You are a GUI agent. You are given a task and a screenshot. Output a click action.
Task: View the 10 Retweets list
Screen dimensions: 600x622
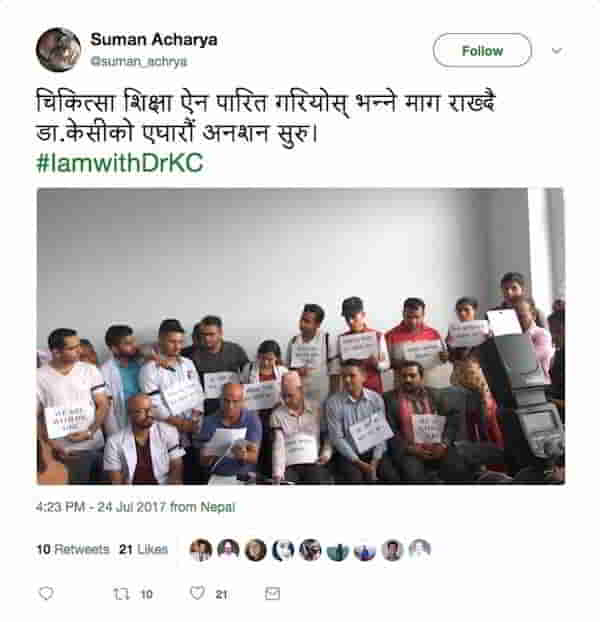coord(73,549)
